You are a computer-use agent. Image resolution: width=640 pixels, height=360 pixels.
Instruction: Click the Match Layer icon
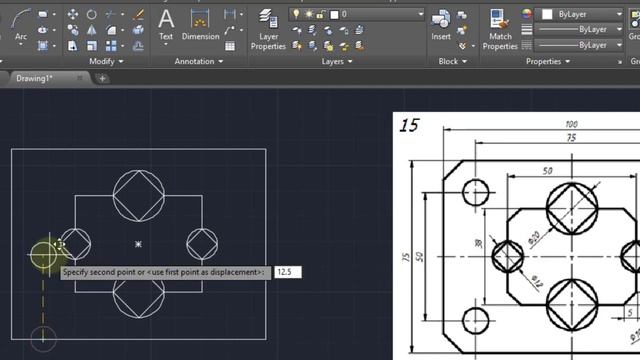[x=359, y=46]
